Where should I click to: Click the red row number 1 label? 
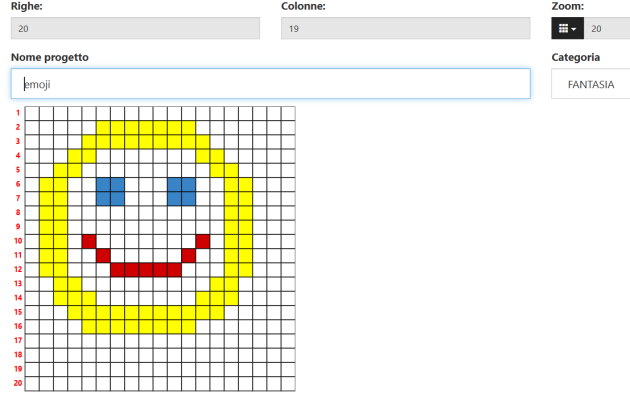click(x=17, y=113)
